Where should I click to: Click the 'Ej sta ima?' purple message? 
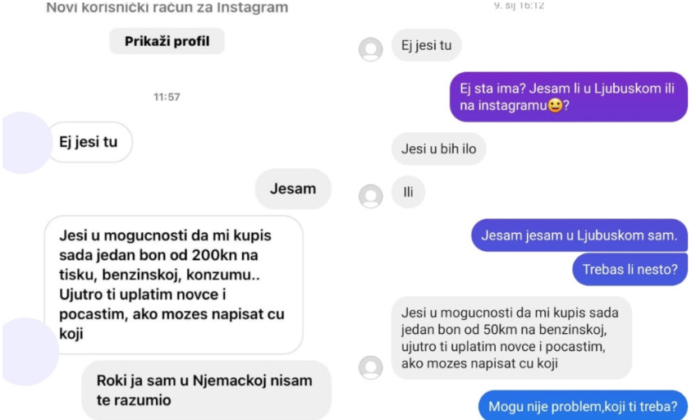tap(569, 97)
